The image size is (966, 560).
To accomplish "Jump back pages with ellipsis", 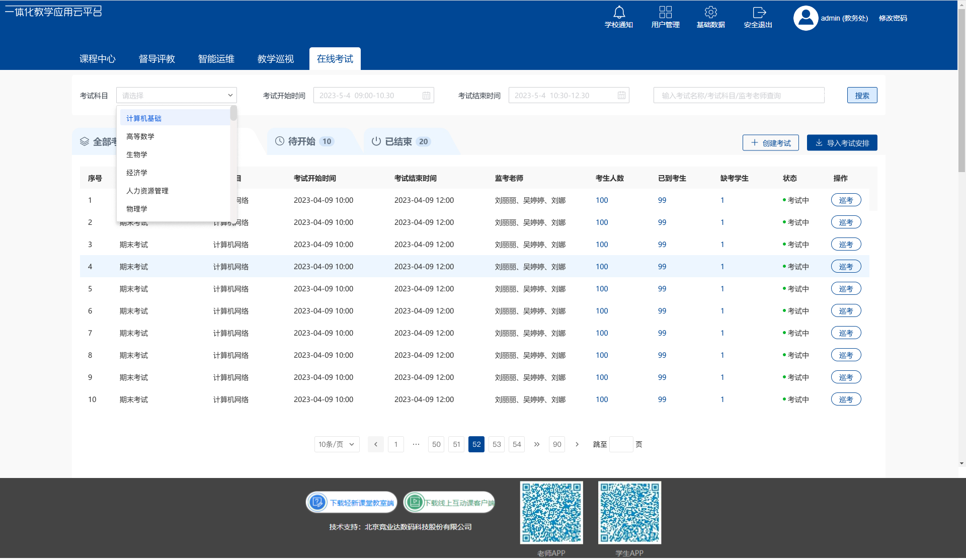I will (416, 444).
